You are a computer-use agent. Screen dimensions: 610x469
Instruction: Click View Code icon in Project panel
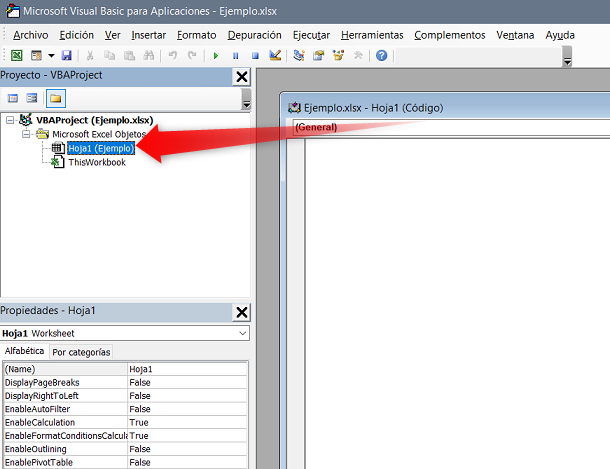(x=13, y=98)
